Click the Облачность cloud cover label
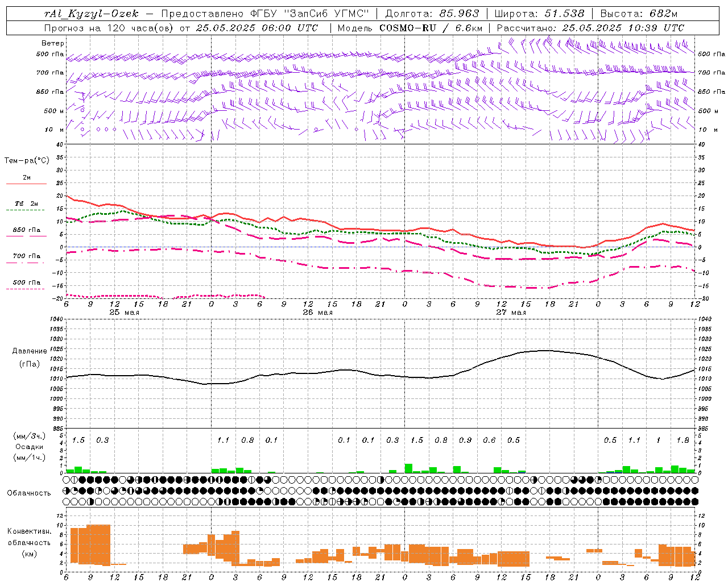Viewport: 728px width, 582px height. pyautogui.click(x=29, y=493)
